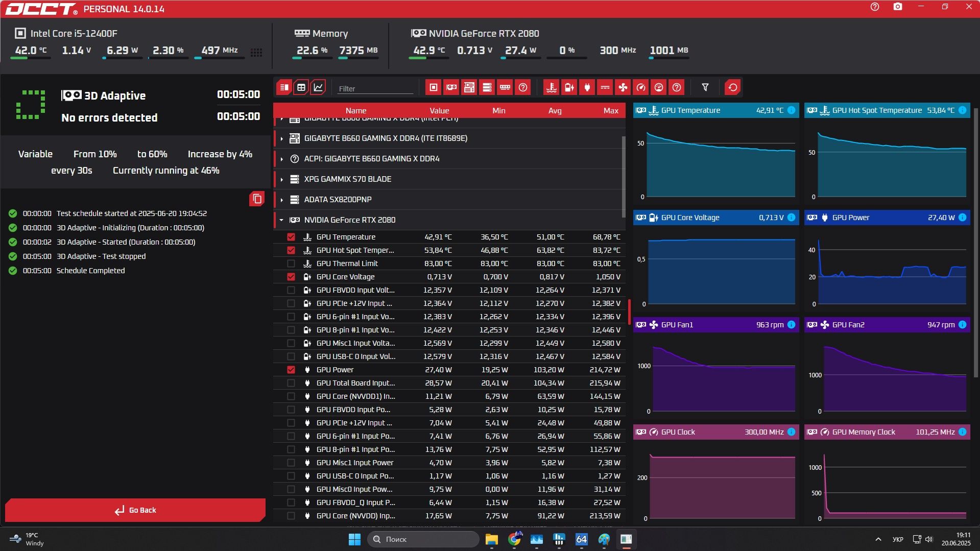Toggle the table view layout icon

click(284, 87)
